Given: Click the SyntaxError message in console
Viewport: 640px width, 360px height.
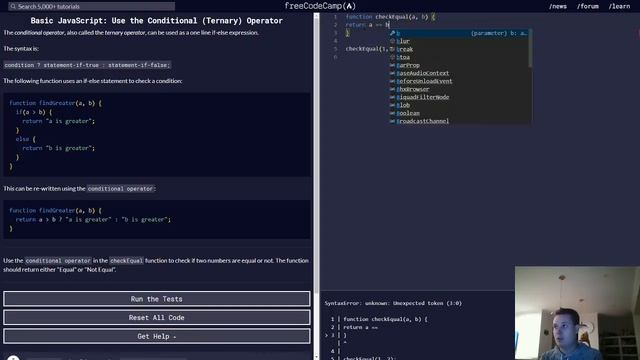Looking at the screenshot, I should pyautogui.click(x=393, y=303).
